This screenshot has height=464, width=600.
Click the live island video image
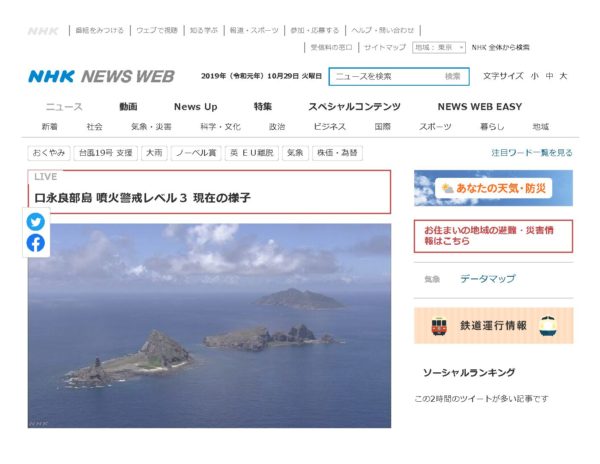click(209, 326)
